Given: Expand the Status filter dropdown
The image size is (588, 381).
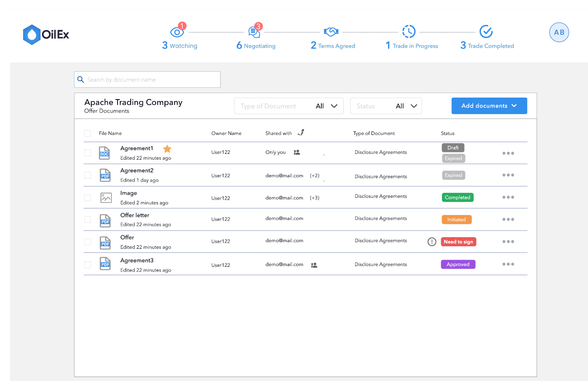Looking at the screenshot, I should 386,106.
